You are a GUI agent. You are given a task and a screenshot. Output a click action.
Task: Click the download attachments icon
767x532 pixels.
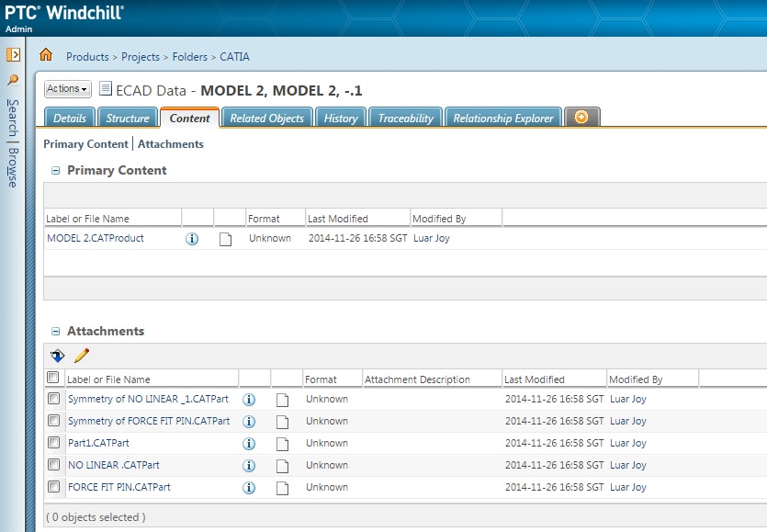point(58,356)
